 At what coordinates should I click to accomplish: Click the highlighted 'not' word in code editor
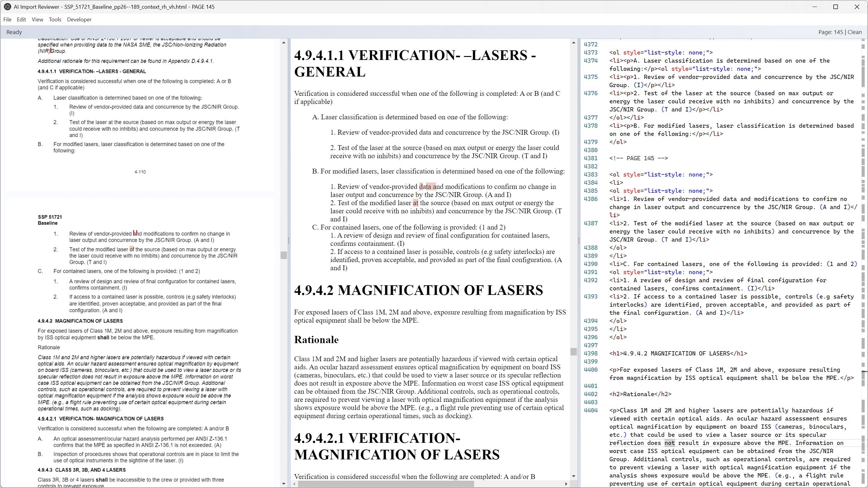[x=669, y=443]
